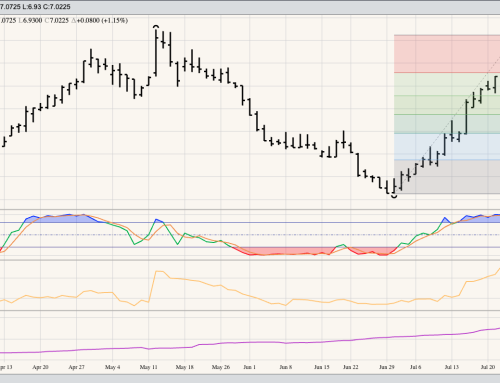The width and height of the screenshot is (500, 383).
Task: Click the Apr 27 date label
Action: 76,367
